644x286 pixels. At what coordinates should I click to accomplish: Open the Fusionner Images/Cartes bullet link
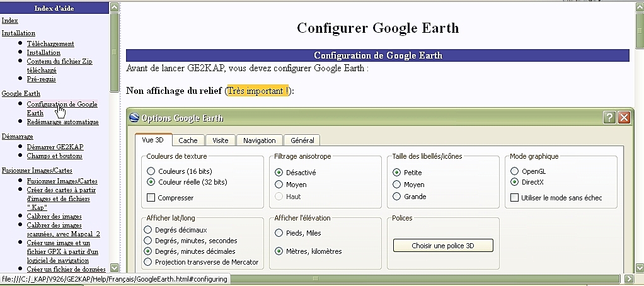click(x=62, y=181)
